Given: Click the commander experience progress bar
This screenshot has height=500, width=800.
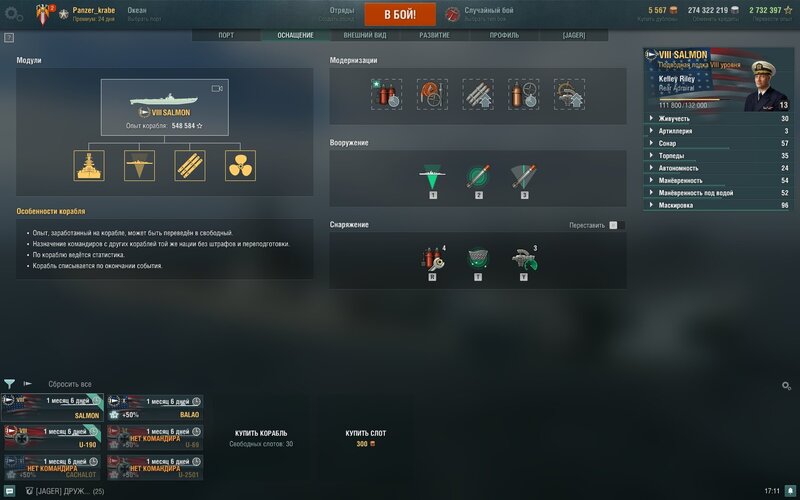Looking at the screenshot, I should 690,100.
